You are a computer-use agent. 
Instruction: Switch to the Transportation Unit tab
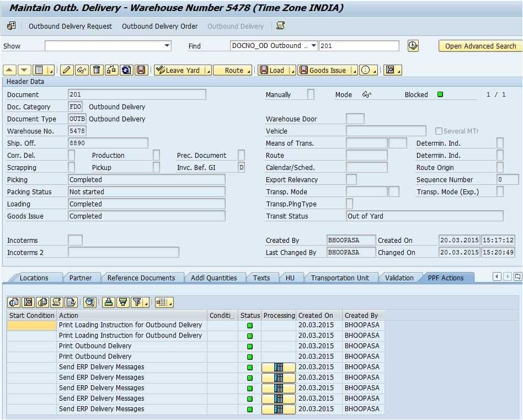340,278
